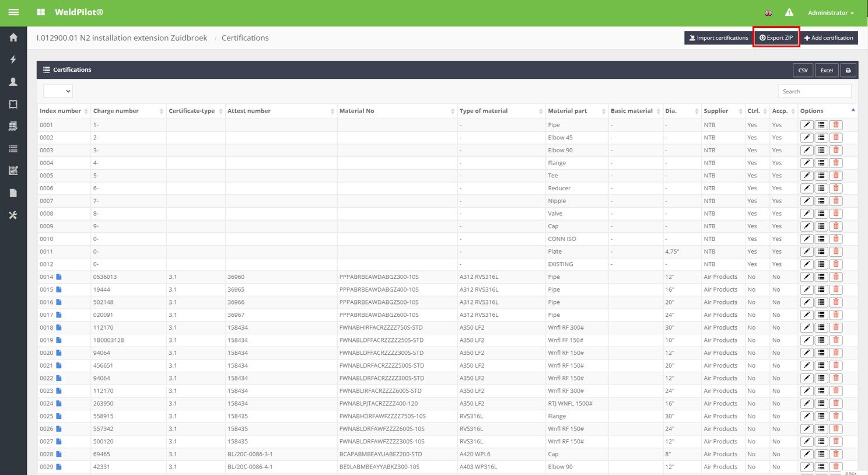Open the document file icon for 0018
Image resolution: width=868 pixels, height=475 pixels.
pos(59,328)
